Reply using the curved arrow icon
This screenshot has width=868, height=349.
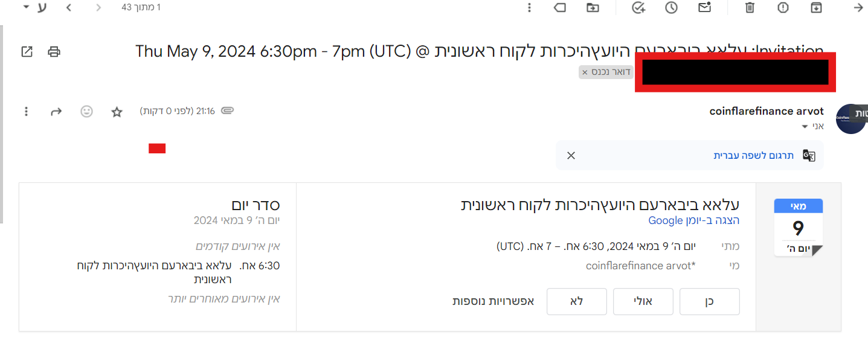[x=56, y=112]
